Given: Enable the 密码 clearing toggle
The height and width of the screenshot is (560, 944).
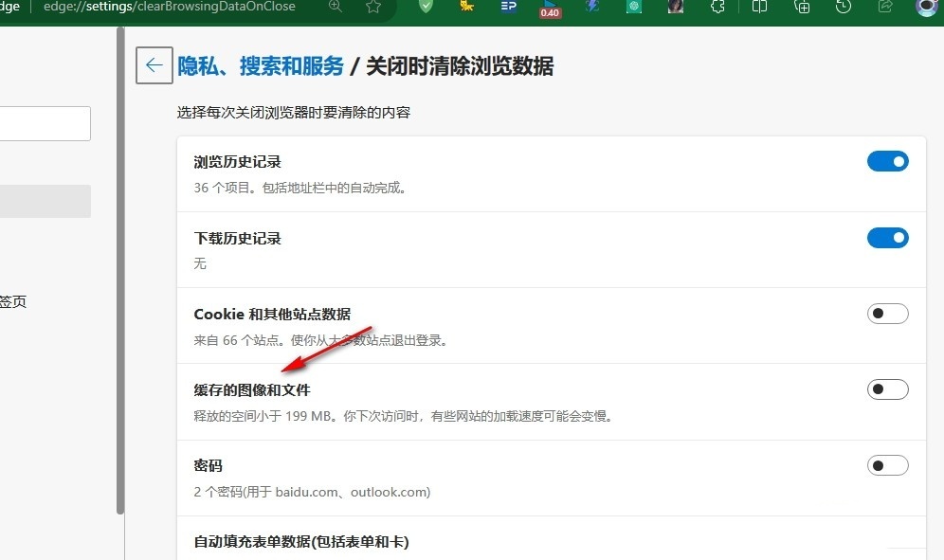Looking at the screenshot, I should click(x=887, y=465).
